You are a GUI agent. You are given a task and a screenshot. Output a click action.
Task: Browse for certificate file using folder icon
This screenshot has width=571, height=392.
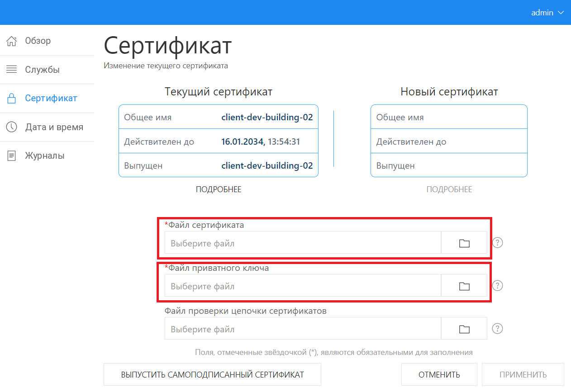tap(464, 243)
